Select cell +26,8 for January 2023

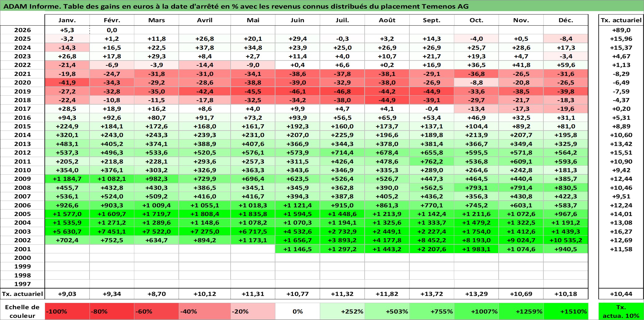coord(67,56)
